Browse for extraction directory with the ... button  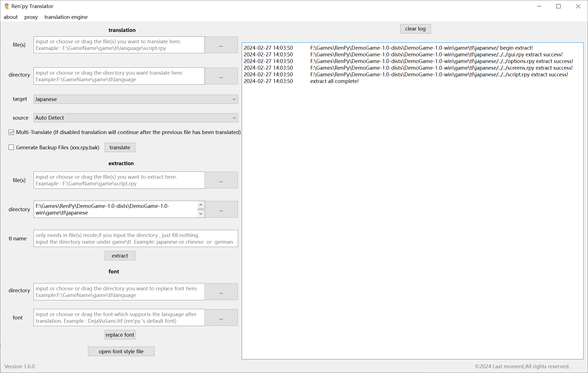click(x=221, y=209)
